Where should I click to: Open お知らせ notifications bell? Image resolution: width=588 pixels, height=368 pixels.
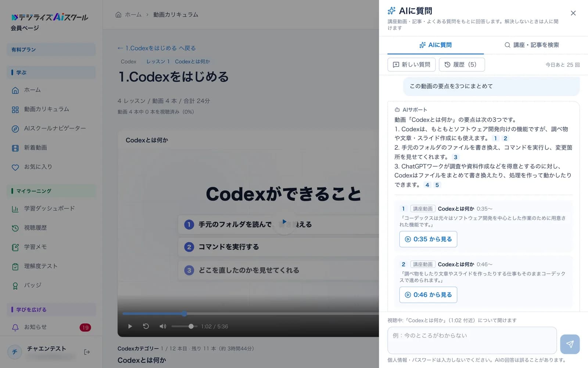[51, 327]
